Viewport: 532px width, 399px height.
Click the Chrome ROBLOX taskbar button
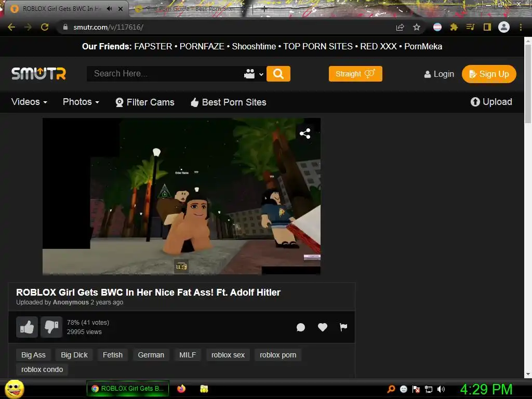click(x=128, y=389)
